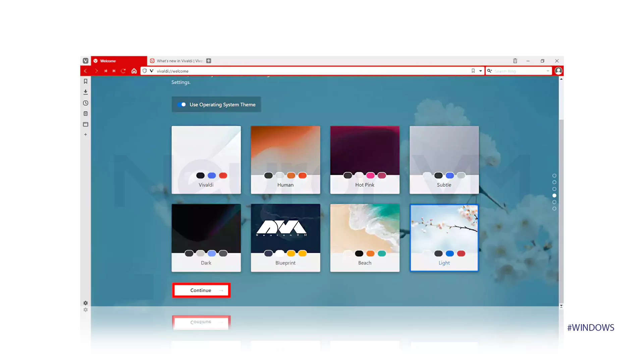644x362 pixels.
Task: Click the fast forward button
Action: point(114,71)
